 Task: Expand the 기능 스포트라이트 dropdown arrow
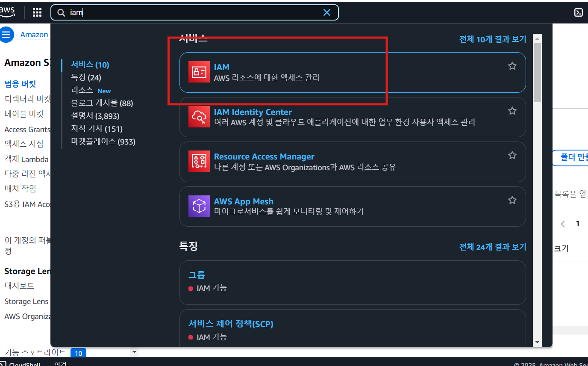point(135,352)
